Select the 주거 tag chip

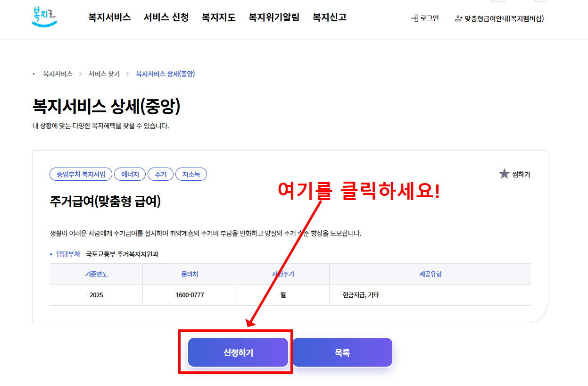pyautogui.click(x=160, y=174)
